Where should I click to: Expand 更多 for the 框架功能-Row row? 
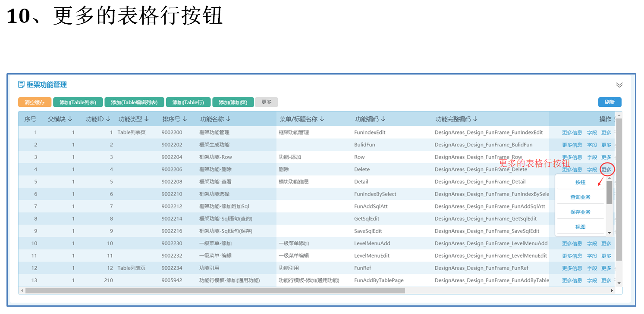click(606, 157)
